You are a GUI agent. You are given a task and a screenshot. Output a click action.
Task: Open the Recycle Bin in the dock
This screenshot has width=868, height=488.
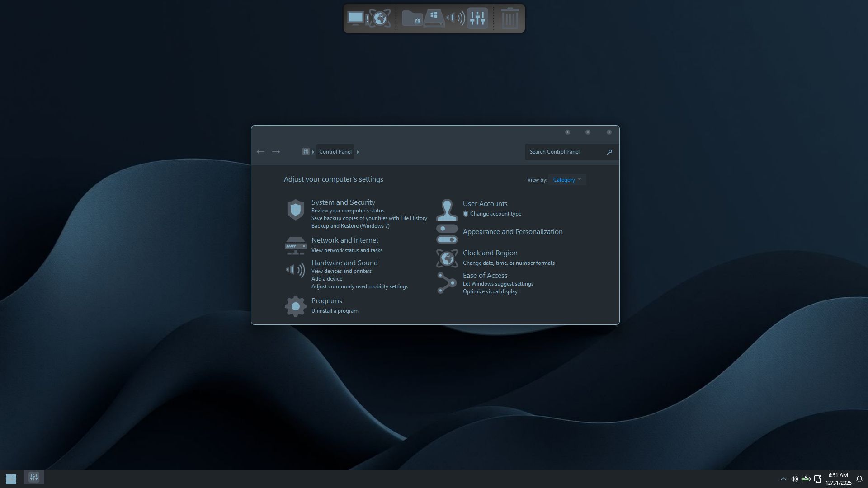(510, 18)
